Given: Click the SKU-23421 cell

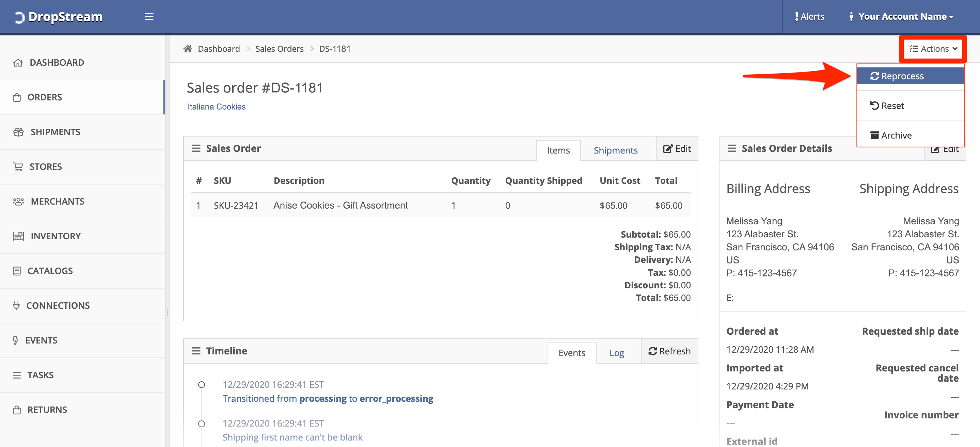Looking at the screenshot, I should pos(236,205).
